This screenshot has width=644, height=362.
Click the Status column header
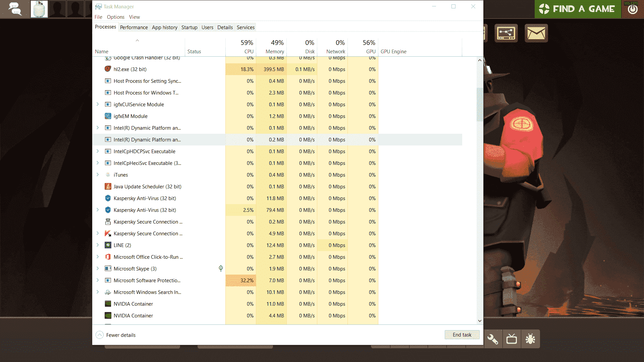205,47
